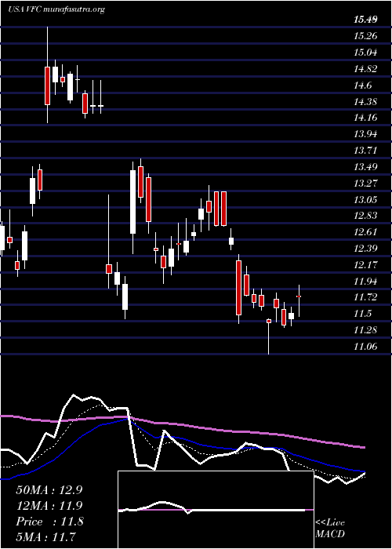Screen dimensions: 392x549
Task: Click the 12.17 price axis label
Action: coord(365,265)
